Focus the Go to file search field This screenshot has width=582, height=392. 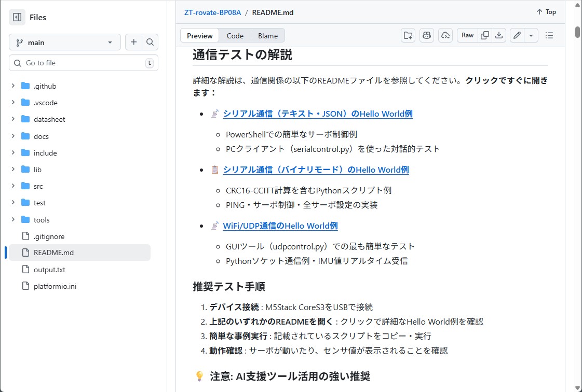[83, 63]
